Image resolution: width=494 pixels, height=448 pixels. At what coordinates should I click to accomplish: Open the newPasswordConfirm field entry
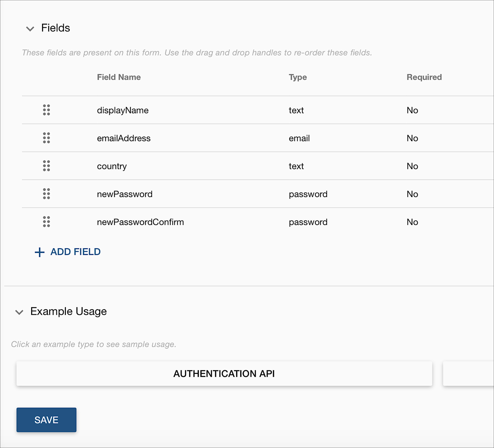point(140,222)
